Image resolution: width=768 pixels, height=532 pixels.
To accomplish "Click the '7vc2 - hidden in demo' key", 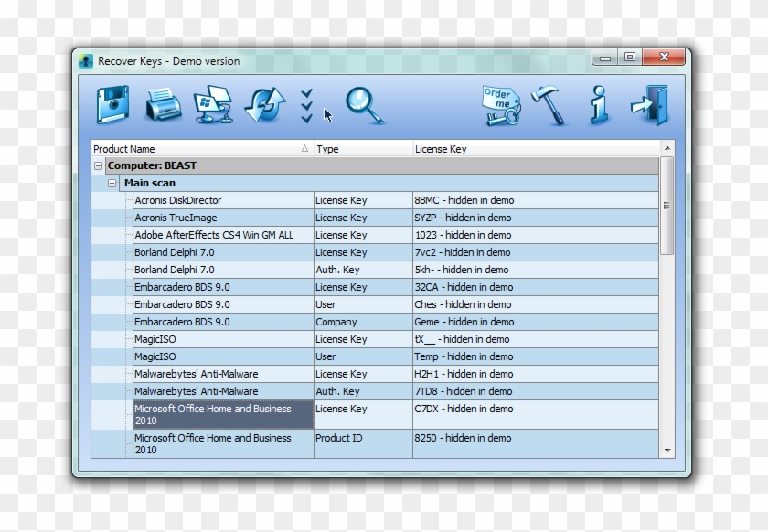I will point(463,252).
